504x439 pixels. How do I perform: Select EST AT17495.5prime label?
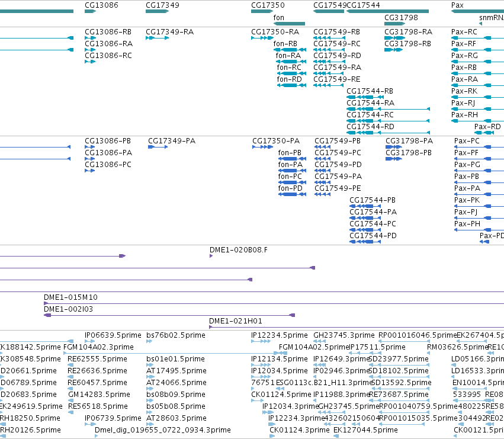pos(176,371)
